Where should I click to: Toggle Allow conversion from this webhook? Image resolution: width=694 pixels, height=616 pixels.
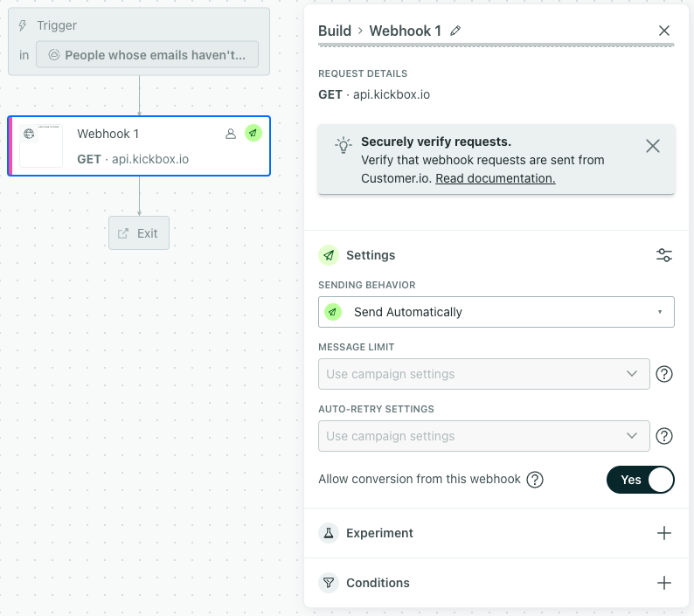coord(640,480)
